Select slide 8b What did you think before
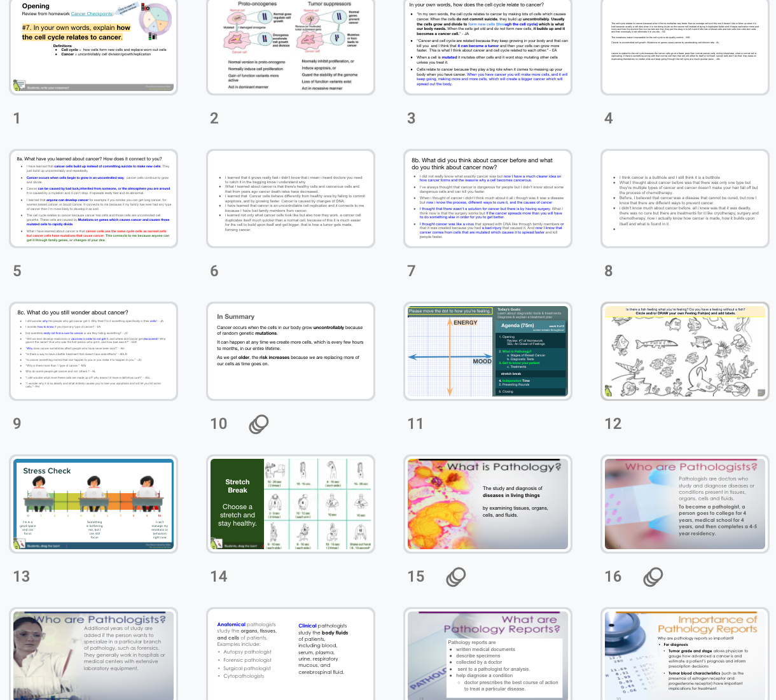 488,199
